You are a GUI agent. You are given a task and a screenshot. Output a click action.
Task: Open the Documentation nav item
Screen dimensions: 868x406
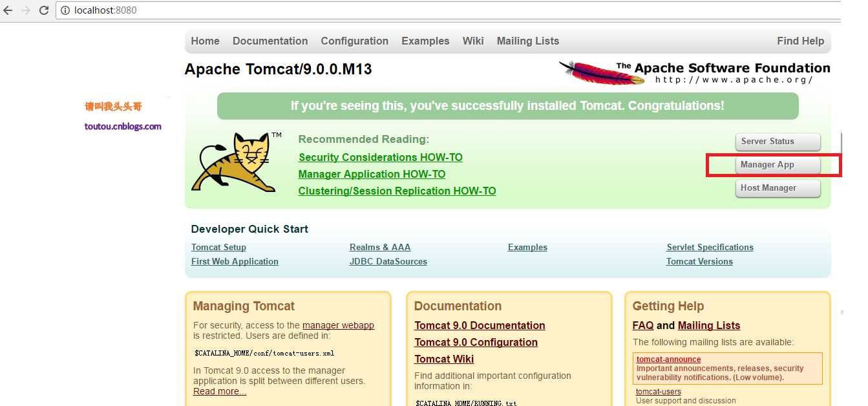[x=270, y=41]
